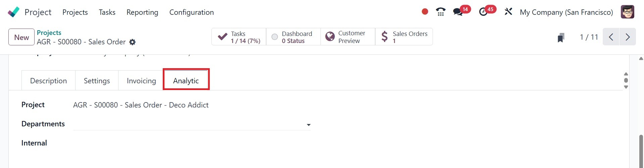Viewport: 644px width, 168px height.
Task: Open the Sales Orders stat button
Action: (404, 37)
